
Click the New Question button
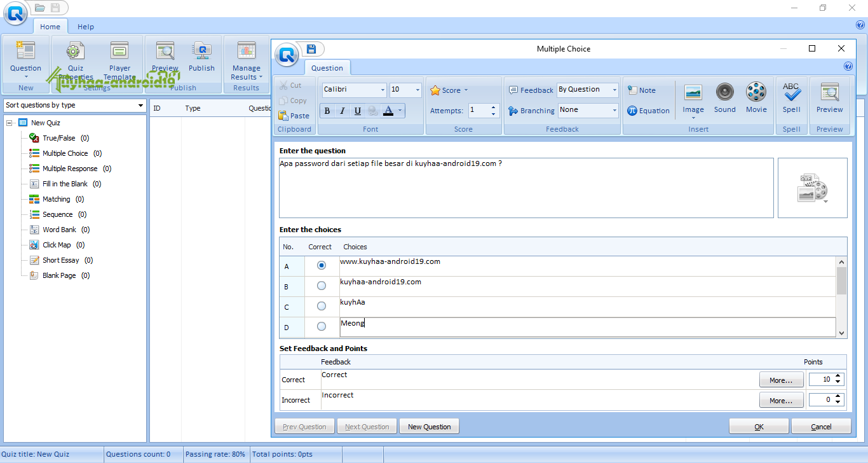coord(429,427)
